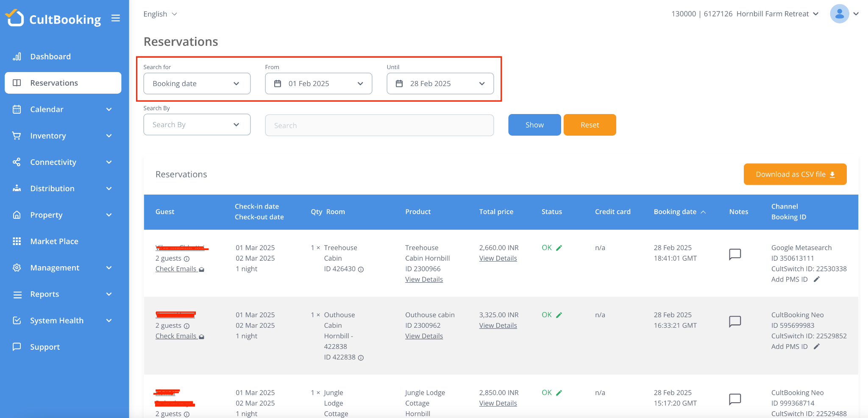Open the Reports sidebar menu
The image size is (868, 418).
point(63,294)
